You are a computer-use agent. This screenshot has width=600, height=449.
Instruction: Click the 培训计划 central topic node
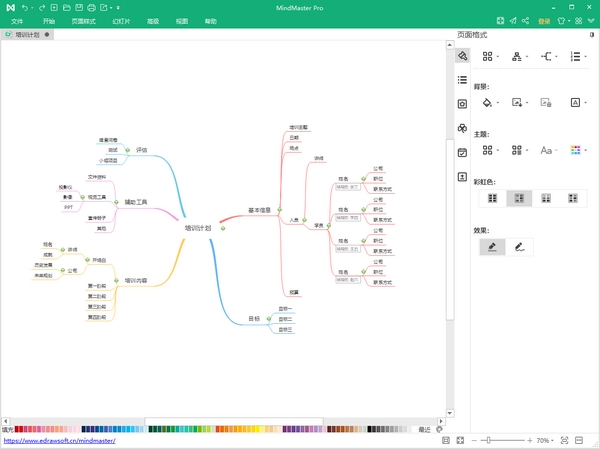199,228
